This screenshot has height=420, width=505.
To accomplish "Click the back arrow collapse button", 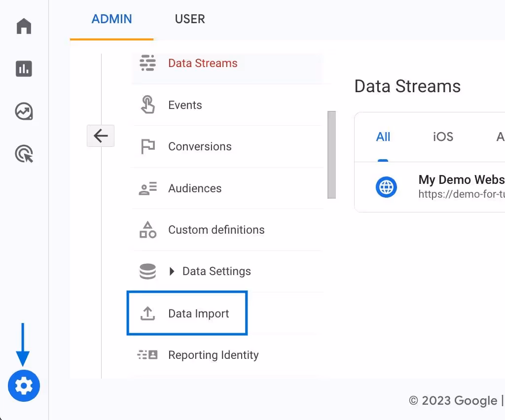I will 101,136.
